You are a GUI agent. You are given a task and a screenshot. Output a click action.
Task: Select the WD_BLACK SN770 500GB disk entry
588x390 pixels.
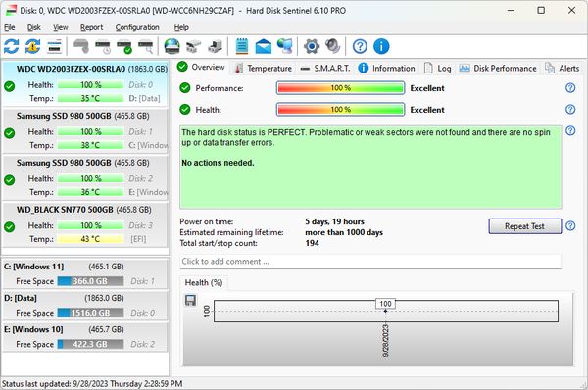pos(85,224)
